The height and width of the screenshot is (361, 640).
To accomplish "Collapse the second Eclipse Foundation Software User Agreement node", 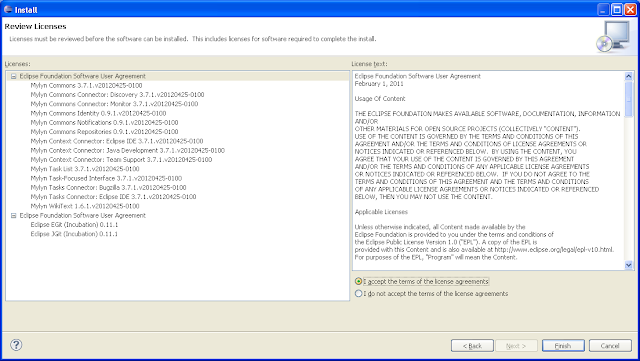I will 13,216.
